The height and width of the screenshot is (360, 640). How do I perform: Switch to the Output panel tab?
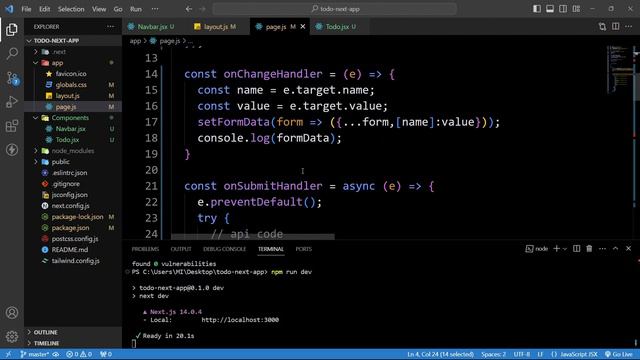[181, 249]
